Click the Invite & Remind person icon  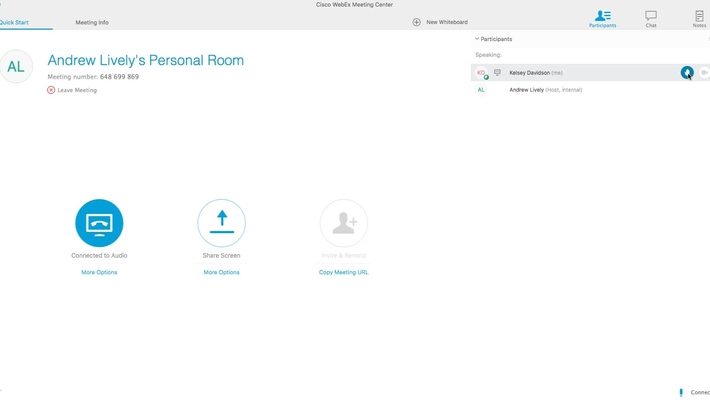(x=344, y=223)
